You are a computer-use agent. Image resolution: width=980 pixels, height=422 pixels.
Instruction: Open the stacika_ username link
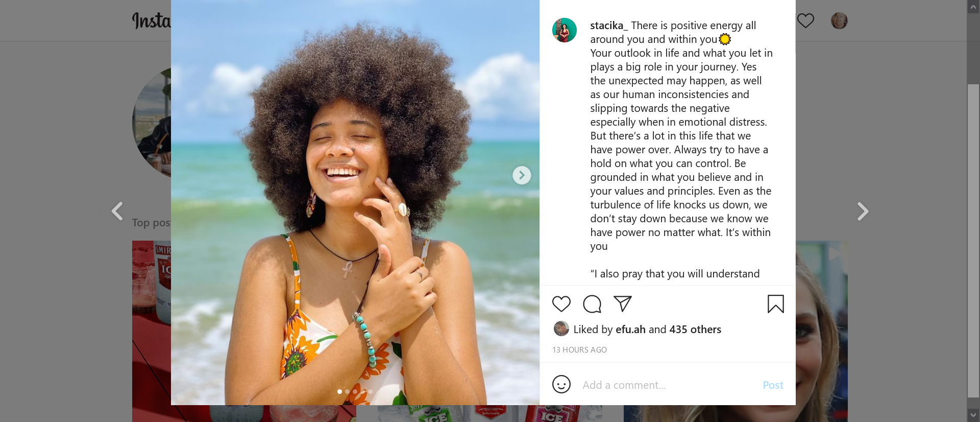608,26
